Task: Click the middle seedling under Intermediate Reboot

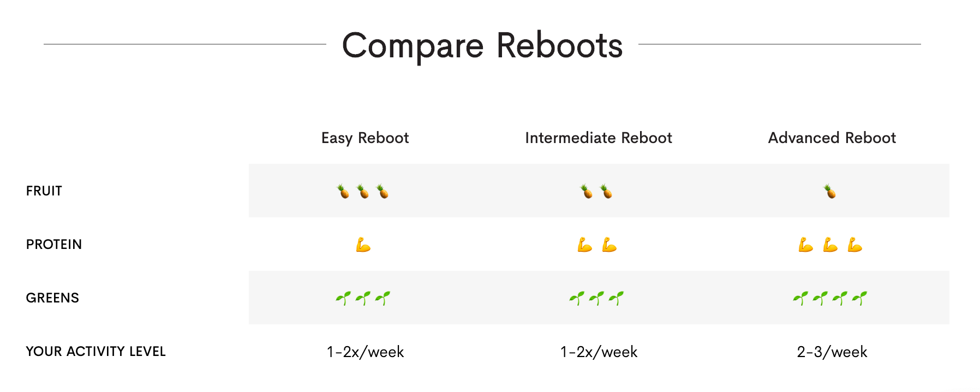Action: 596,298
